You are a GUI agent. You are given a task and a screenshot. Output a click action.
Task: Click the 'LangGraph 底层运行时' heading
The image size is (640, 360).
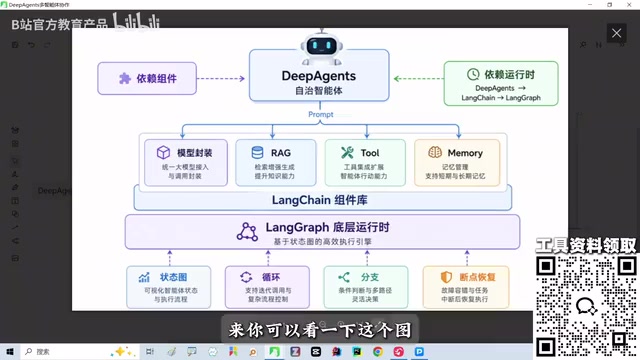pos(327,227)
